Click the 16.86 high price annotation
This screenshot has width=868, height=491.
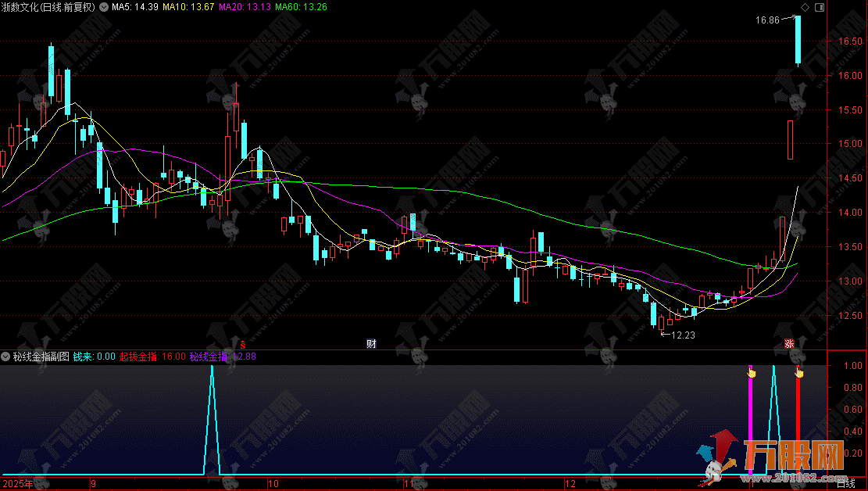(x=767, y=20)
